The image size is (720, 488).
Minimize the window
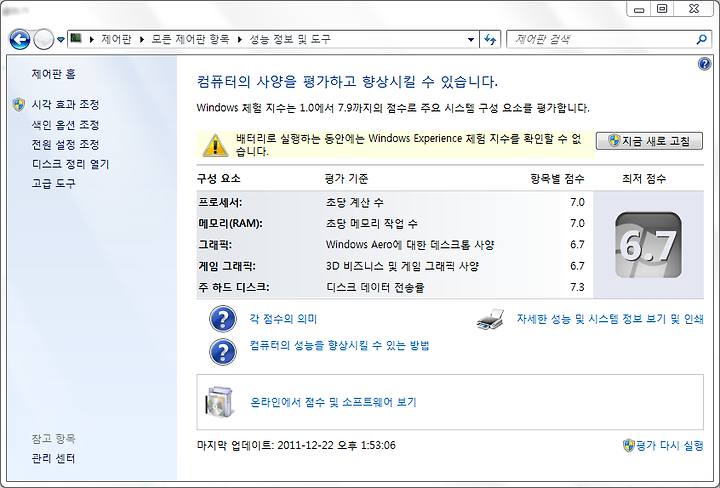(639, 9)
